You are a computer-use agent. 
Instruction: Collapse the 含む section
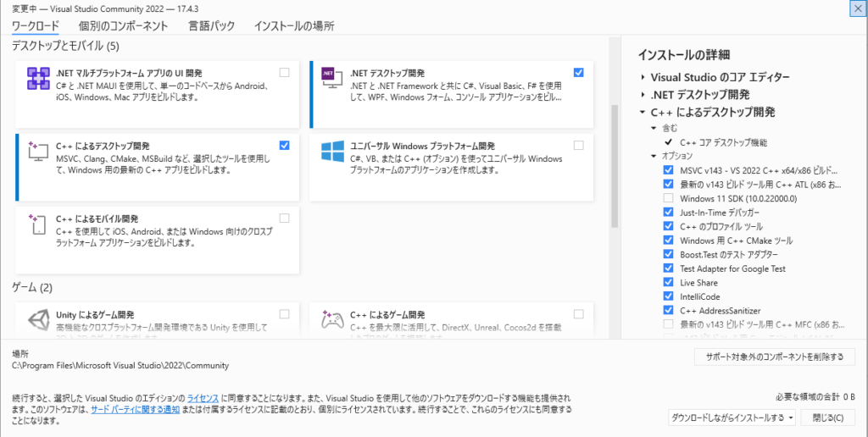(654, 129)
